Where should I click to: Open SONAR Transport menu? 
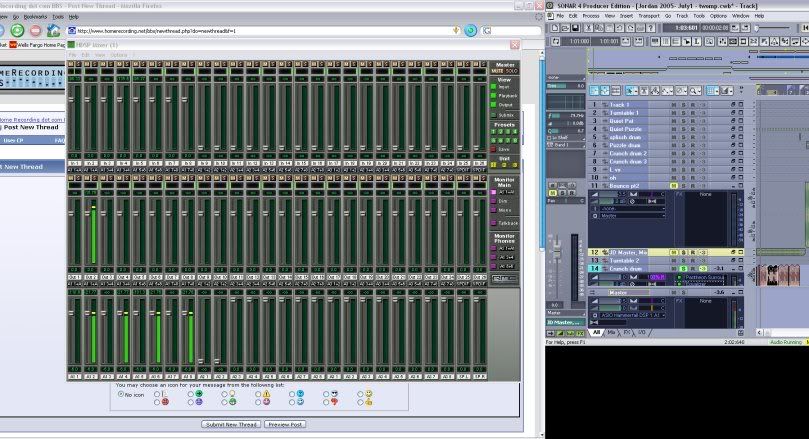coord(649,16)
